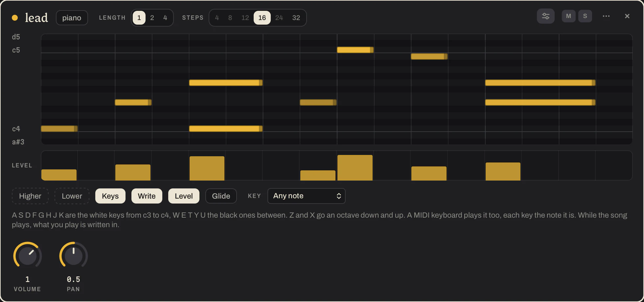Open the Key dropdown showing Any note
Image resolution: width=644 pixels, height=302 pixels.
click(307, 196)
